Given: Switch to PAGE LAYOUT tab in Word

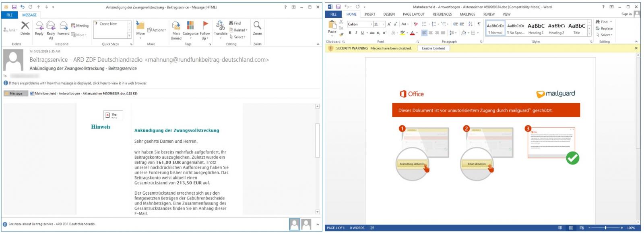Looking at the screenshot, I should 413,15.
